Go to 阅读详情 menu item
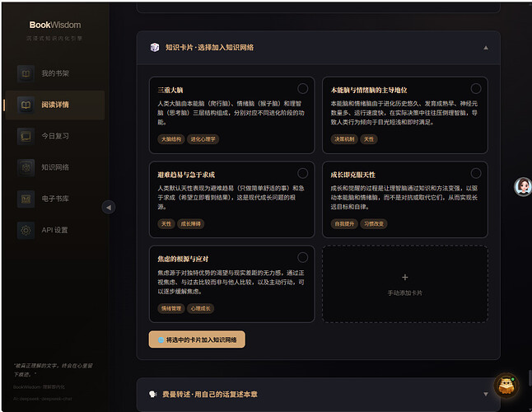This screenshot has width=532, height=412. 55,105
